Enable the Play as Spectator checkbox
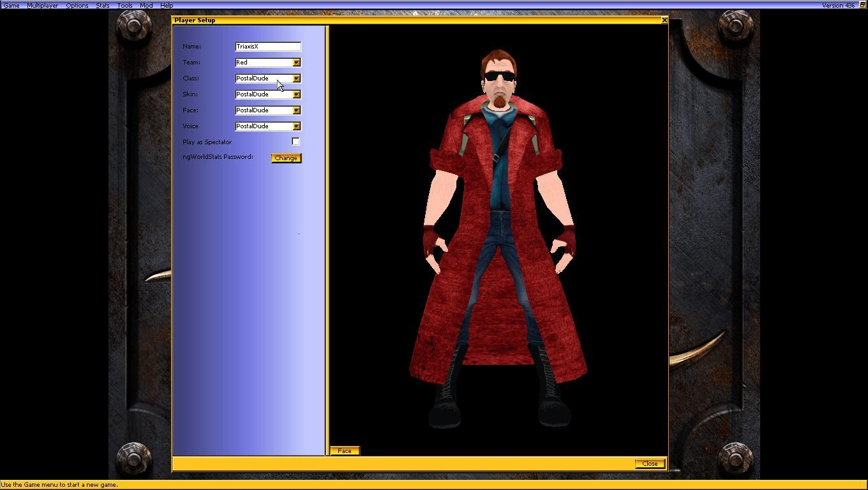The width and height of the screenshot is (868, 490). 296,141
